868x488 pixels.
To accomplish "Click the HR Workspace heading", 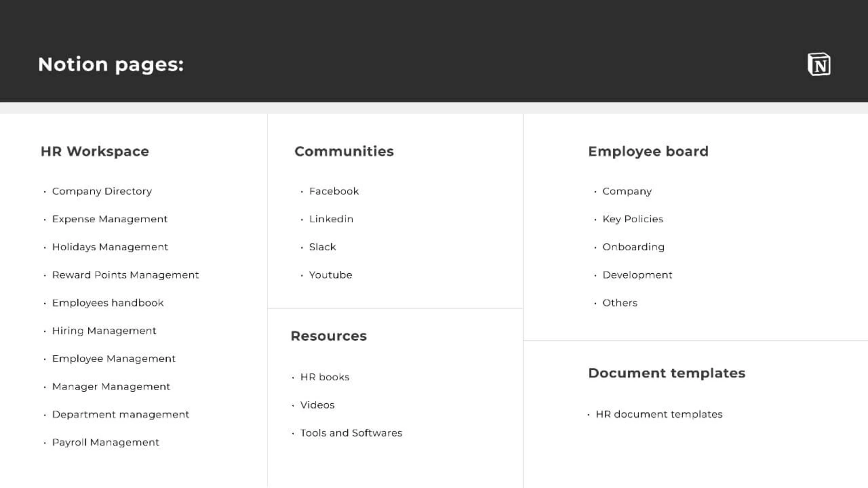I will pyautogui.click(x=95, y=151).
